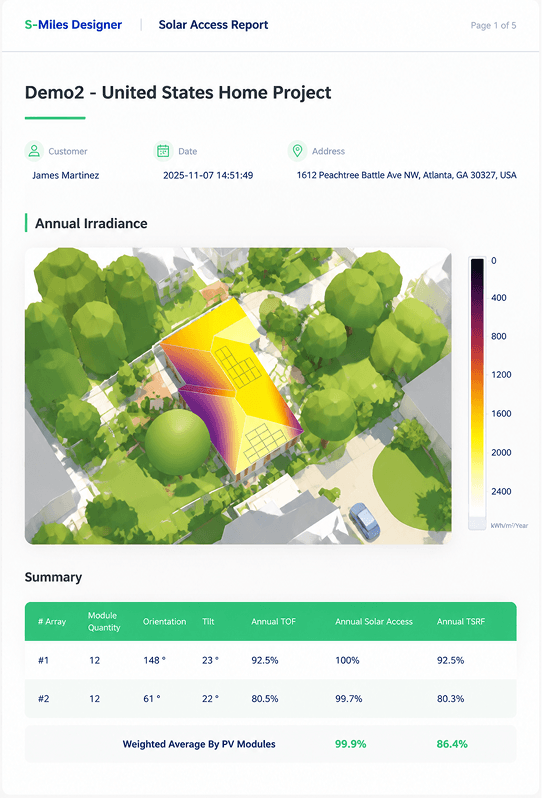Viewport: 542px width, 798px height.
Task: Click the 100% Annual Solar Access value
Action: click(x=347, y=660)
